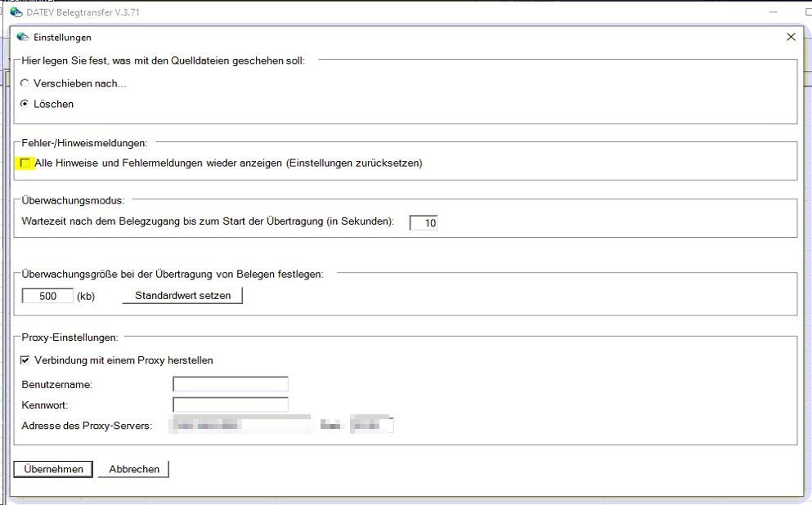The height and width of the screenshot is (505, 812).
Task: Uncheck 'Verbindung mit einem Proxy herstellen'
Action: (x=25, y=360)
